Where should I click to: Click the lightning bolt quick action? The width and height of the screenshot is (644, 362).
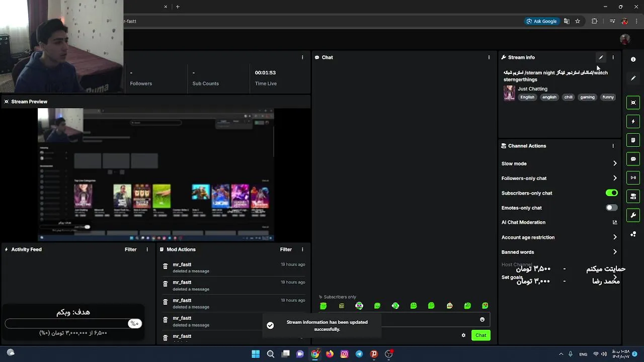point(633,121)
